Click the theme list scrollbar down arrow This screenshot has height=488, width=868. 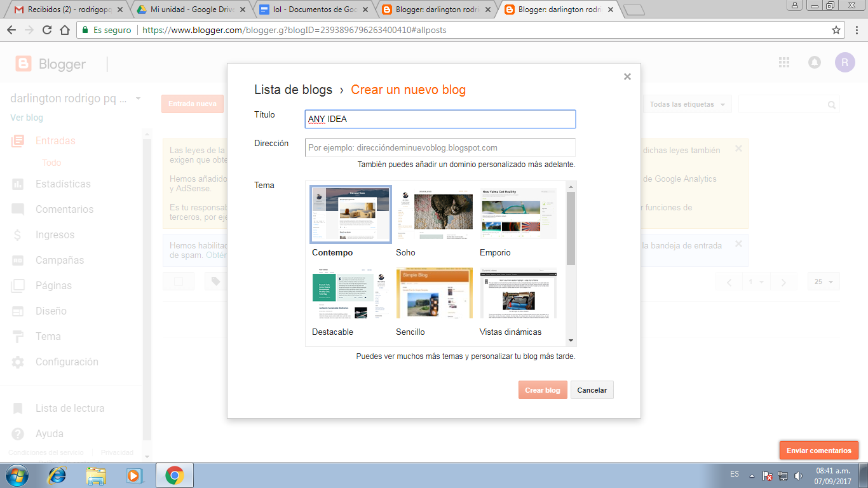click(571, 341)
